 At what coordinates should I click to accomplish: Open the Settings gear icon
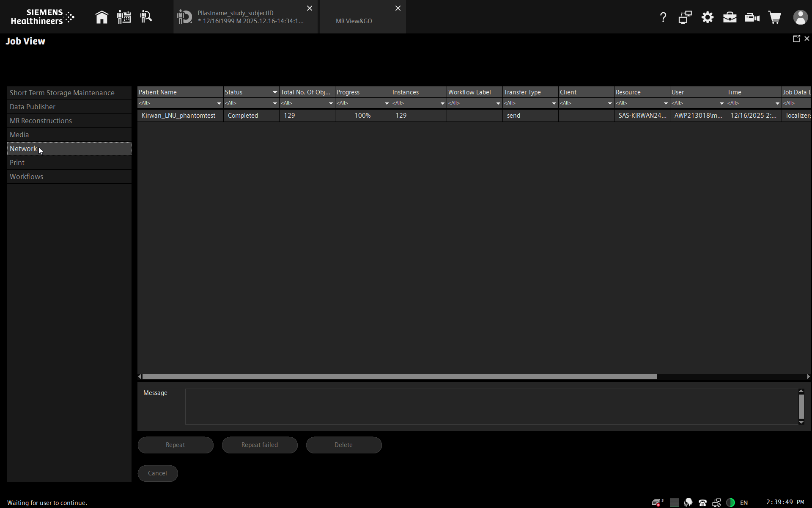coord(708,17)
